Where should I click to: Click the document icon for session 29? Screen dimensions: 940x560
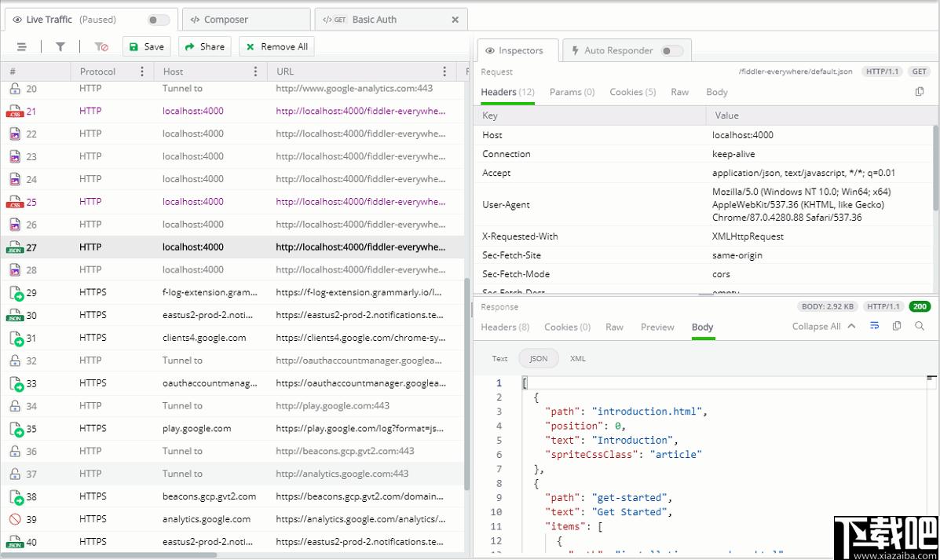pyautogui.click(x=16, y=293)
